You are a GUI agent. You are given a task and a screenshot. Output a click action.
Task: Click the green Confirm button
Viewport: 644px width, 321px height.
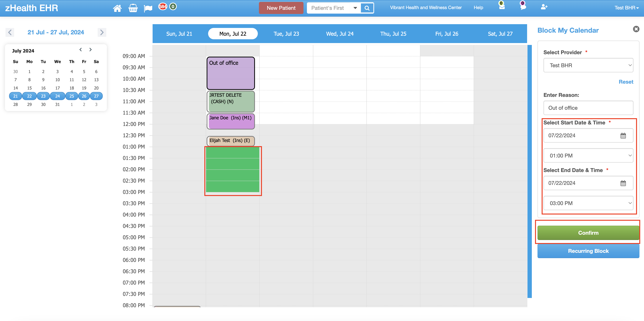588,233
